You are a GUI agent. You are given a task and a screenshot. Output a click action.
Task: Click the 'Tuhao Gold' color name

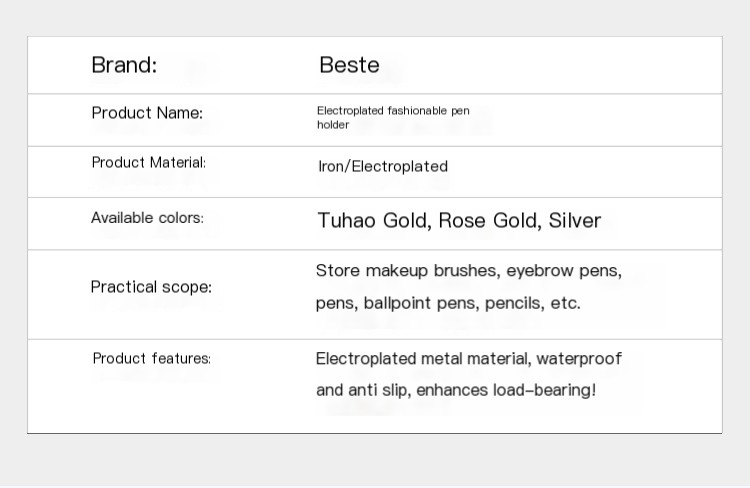pyautogui.click(x=372, y=221)
